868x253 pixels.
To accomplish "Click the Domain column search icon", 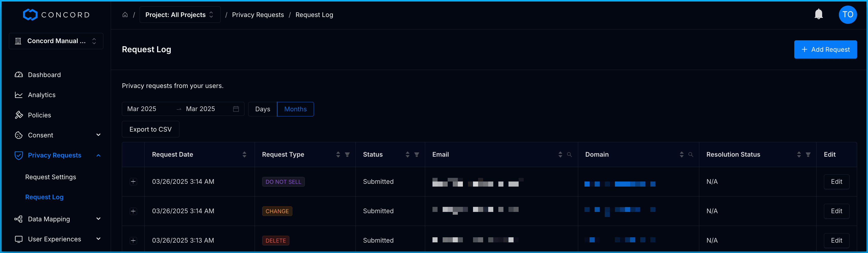I will pyautogui.click(x=690, y=154).
